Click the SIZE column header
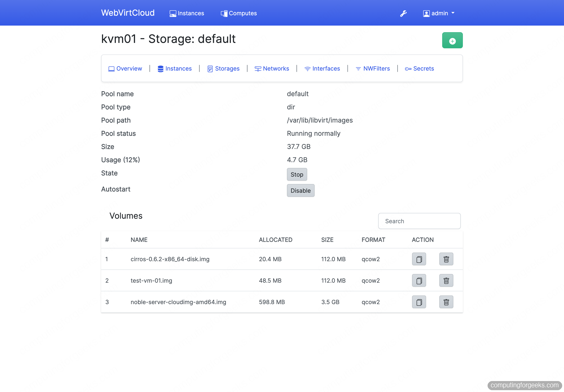This screenshot has height=392, width=564. pyautogui.click(x=327, y=240)
